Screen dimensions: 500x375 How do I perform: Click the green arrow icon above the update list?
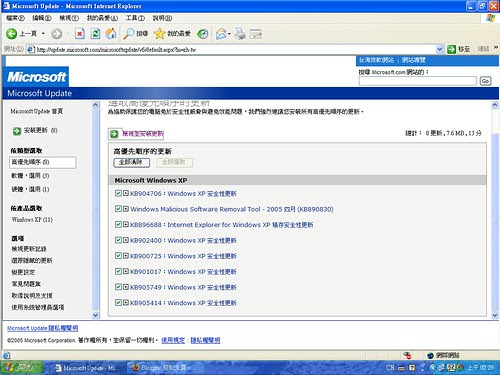114,134
